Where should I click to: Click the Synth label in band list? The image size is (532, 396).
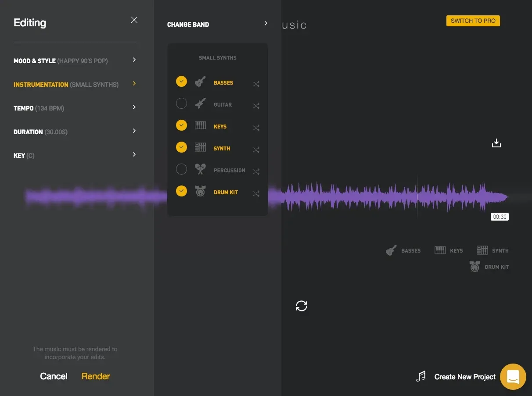click(x=222, y=149)
